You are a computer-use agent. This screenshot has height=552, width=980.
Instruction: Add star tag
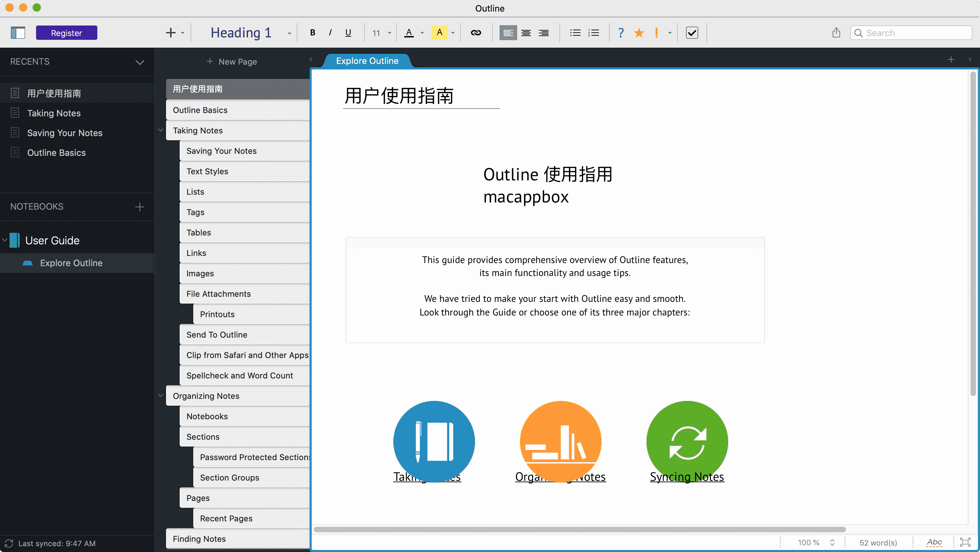(x=639, y=33)
